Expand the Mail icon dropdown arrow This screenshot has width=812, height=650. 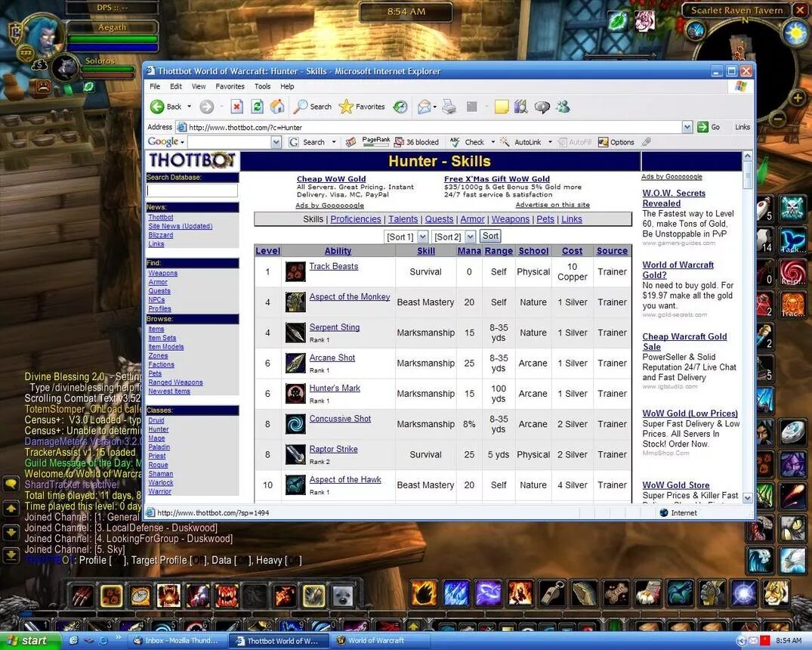coord(434,107)
